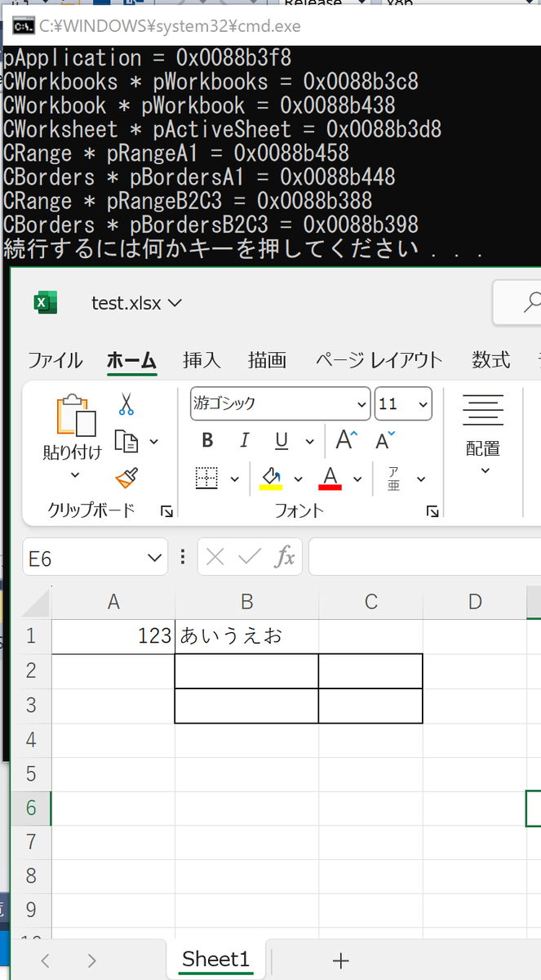
Task: Open the fill color dropdown arrow
Action: pyautogui.click(x=298, y=479)
